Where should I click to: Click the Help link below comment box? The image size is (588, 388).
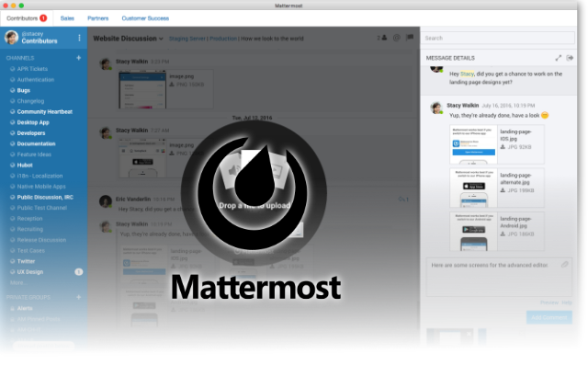coord(567,302)
